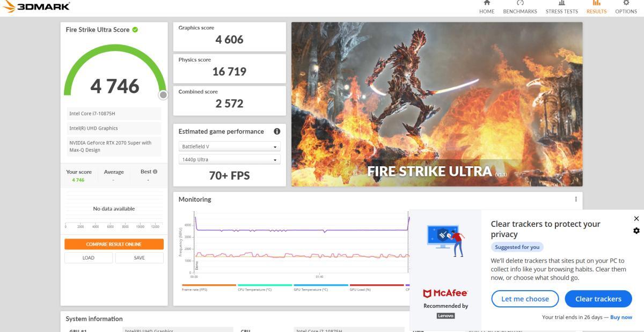Click the Intel(R) UHD Graphics row
644x332 pixels.
coord(114,128)
